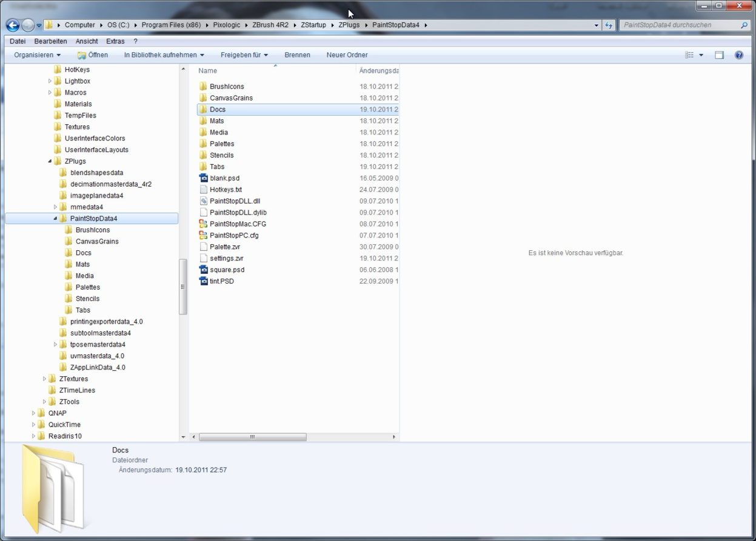Click the blue Help question mark icon
Viewport: 756px width, 541px height.
point(738,55)
